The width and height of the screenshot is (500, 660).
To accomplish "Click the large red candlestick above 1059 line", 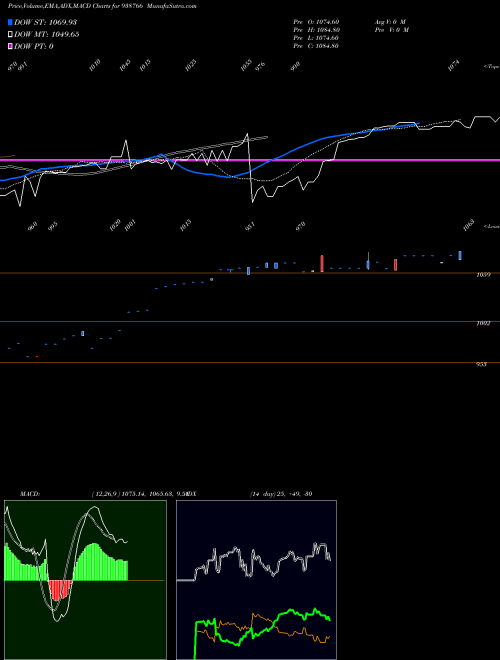I will 322,263.
